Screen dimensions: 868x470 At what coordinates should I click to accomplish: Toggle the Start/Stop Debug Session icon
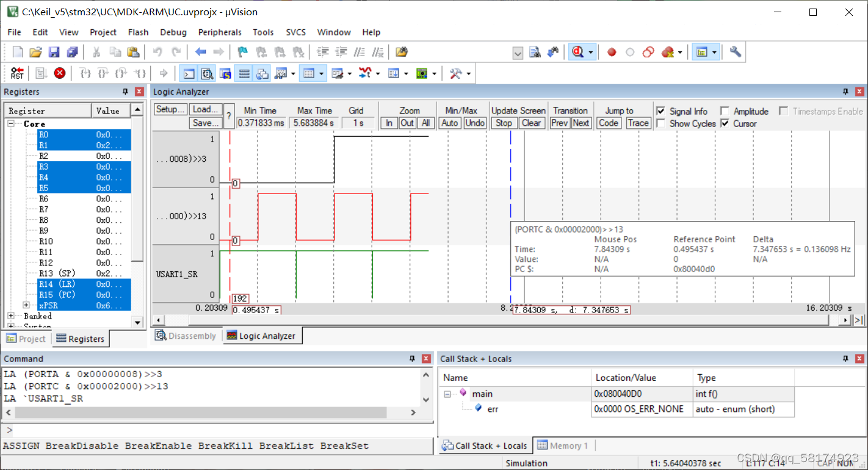578,52
